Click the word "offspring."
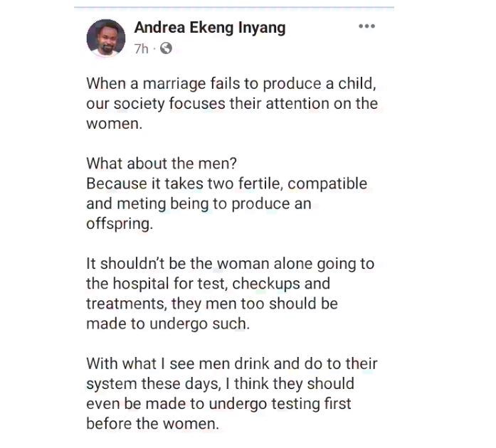This screenshot has height=448, width=496. [x=118, y=224]
